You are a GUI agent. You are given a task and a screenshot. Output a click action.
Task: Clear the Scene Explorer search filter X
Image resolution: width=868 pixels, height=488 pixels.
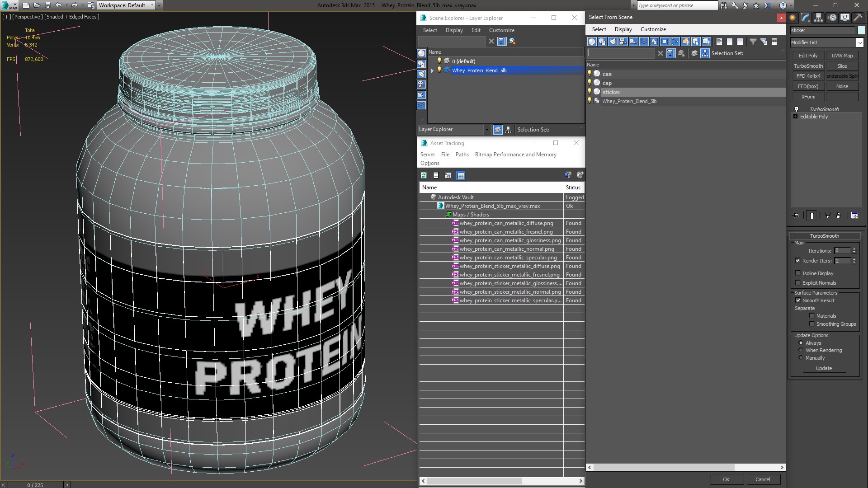(x=491, y=41)
